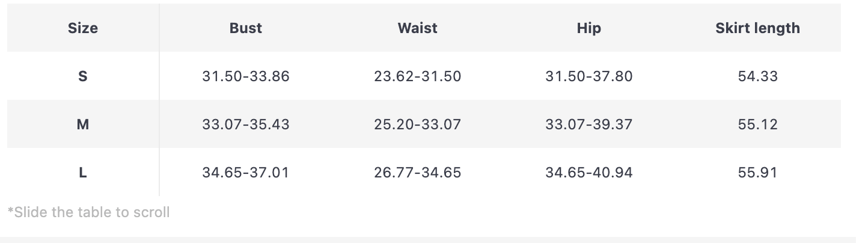
Task: Click skirt length value 54.33
Action: coord(757,76)
